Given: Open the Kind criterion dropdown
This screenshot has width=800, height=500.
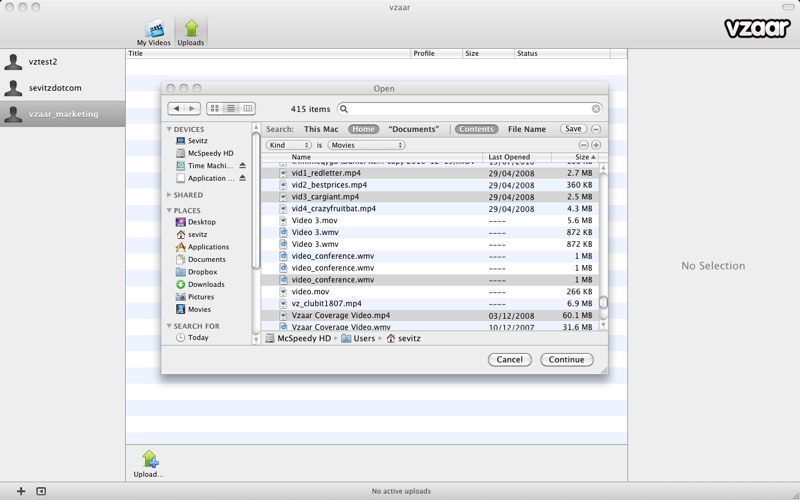Looking at the screenshot, I should (x=289, y=145).
